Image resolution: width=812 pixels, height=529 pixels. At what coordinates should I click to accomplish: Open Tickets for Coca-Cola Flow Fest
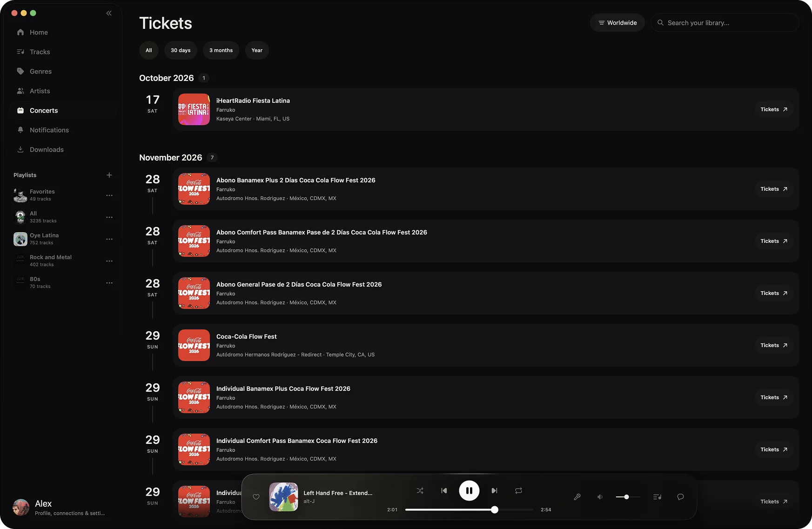point(774,345)
